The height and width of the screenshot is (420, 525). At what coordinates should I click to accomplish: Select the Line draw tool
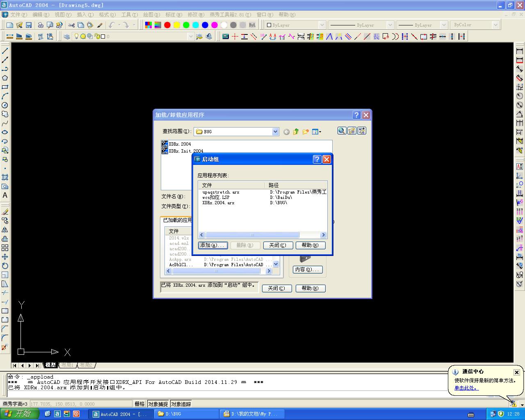tap(5, 51)
